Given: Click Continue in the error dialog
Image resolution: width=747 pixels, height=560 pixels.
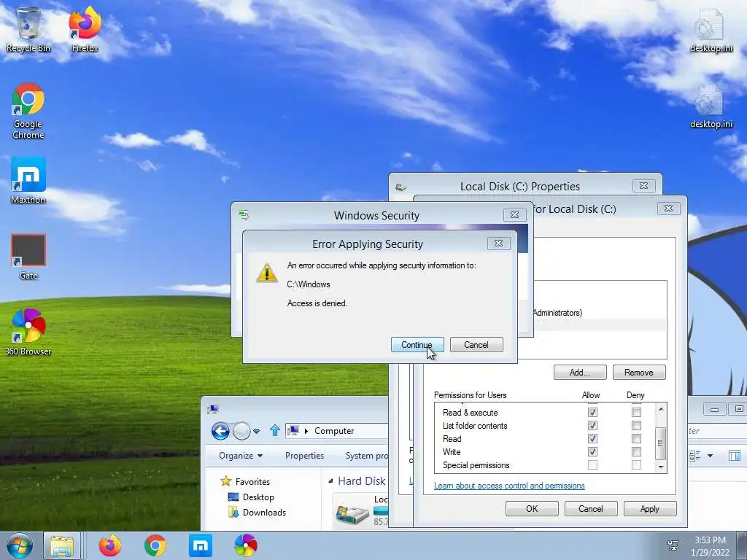Looking at the screenshot, I should [x=417, y=345].
